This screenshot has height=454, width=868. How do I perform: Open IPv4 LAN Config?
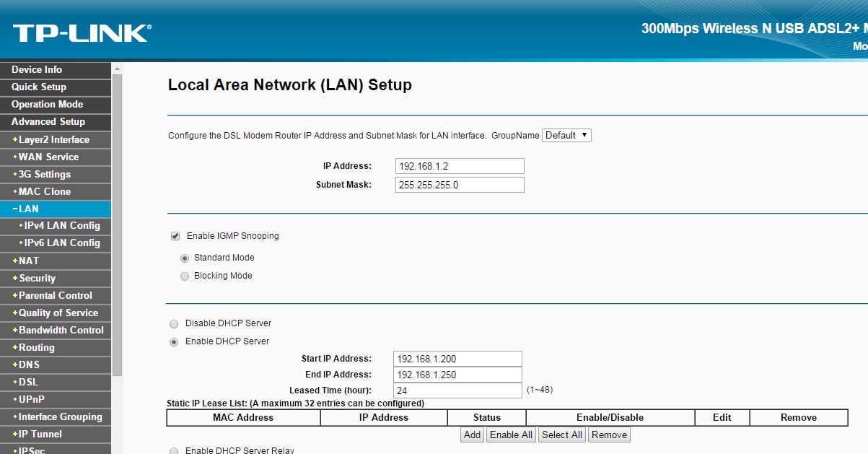[x=56, y=226]
